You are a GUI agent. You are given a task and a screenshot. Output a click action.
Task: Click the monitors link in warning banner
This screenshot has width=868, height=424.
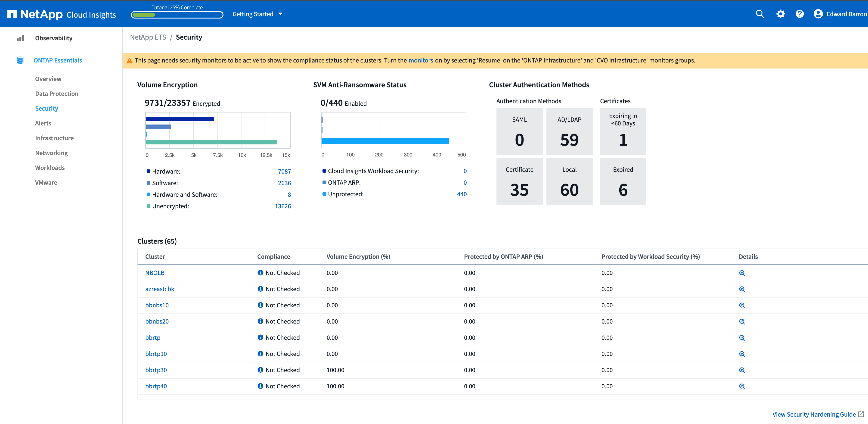(x=421, y=60)
